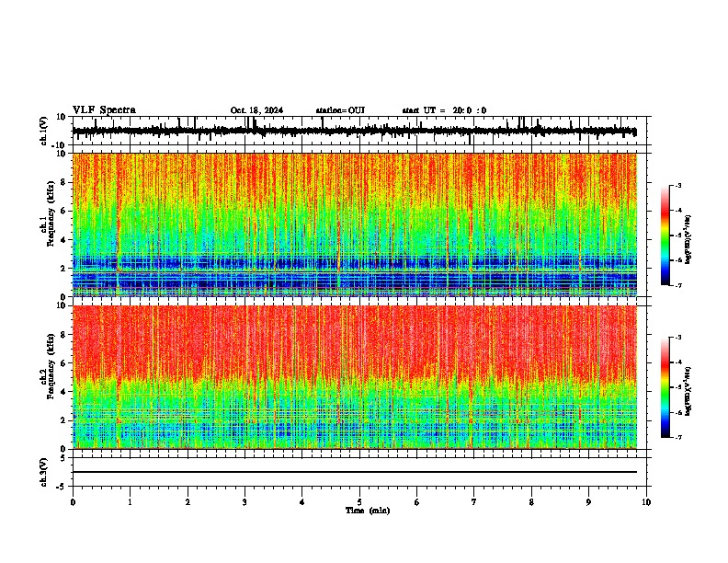Click the "VLF Spectra" title text

tap(104, 110)
